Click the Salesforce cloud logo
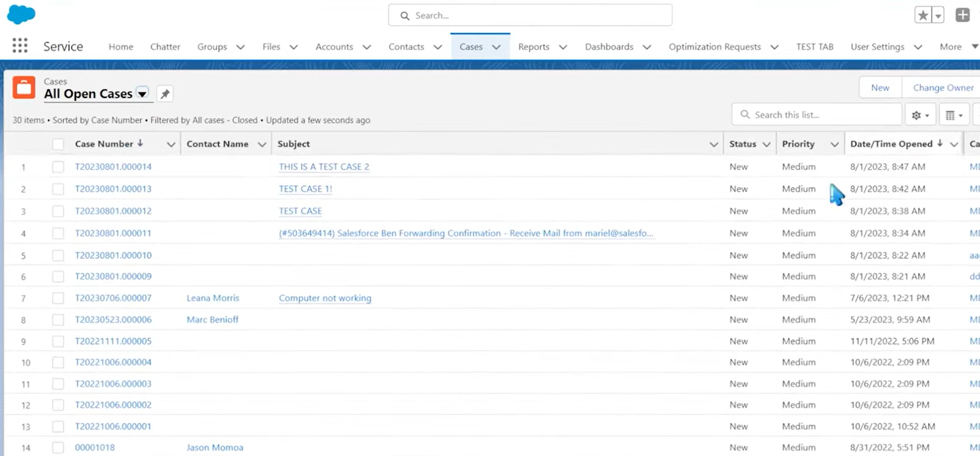The height and width of the screenshot is (456, 980). 21,14
